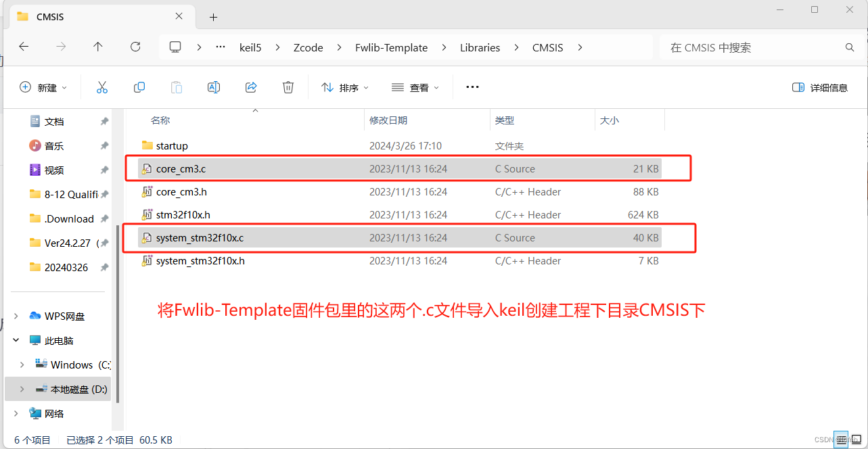Open the 排序 sort dropdown
Image resolution: width=868 pixels, height=449 pixels.
(x=345, y=87)
